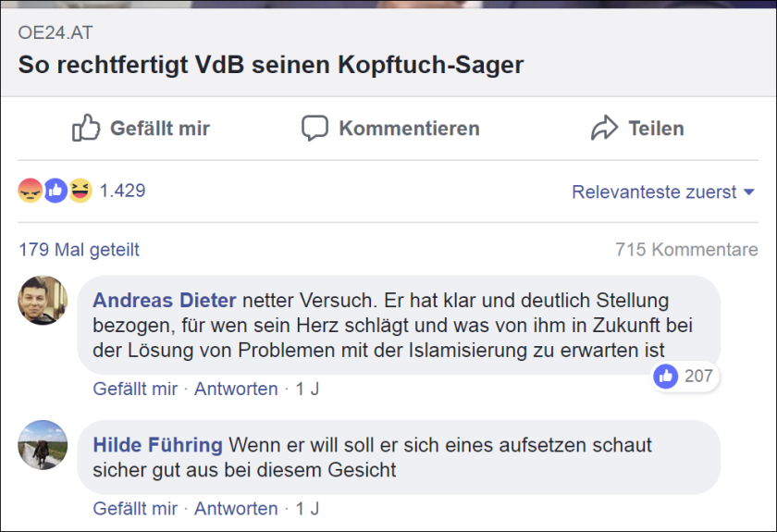
Task: Reply to Hilde Führing's comment via Antworten
Action: [236, 509]
